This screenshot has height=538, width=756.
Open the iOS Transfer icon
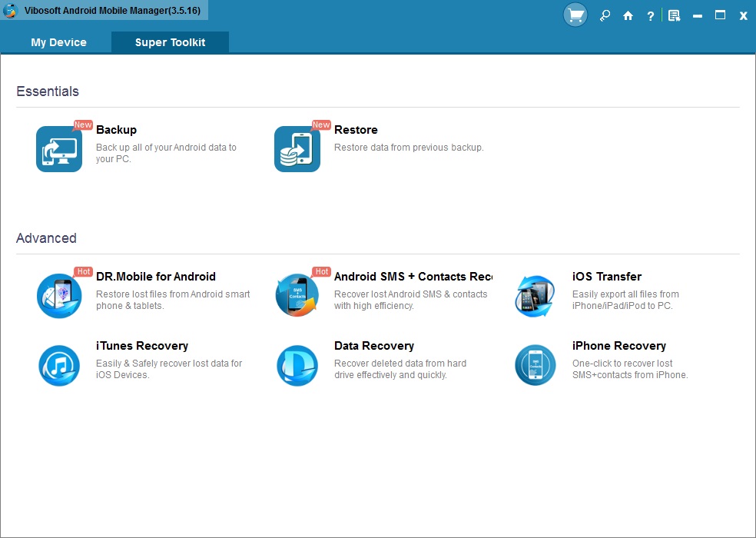pos(535,296)
